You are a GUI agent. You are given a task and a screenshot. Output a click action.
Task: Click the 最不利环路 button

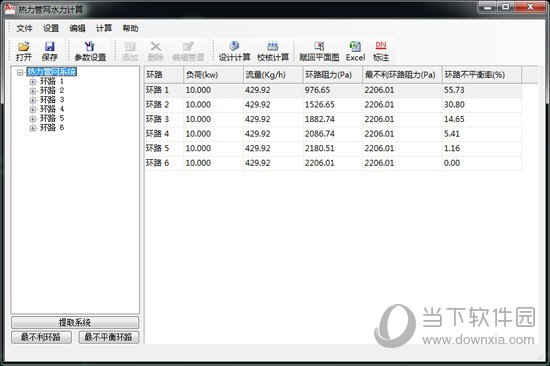tap(41, 337)
